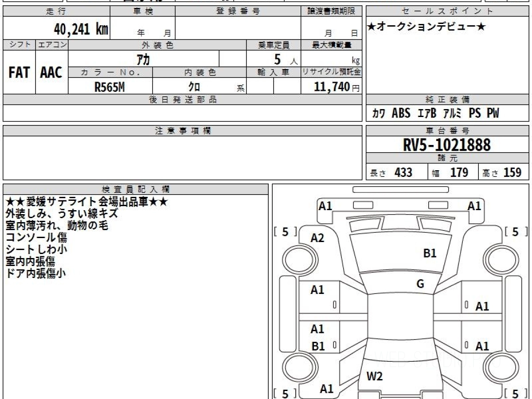Click the A2 damage mark on car diagram
The width and height of the screenshot is (532, 399).
coord(317,238)
